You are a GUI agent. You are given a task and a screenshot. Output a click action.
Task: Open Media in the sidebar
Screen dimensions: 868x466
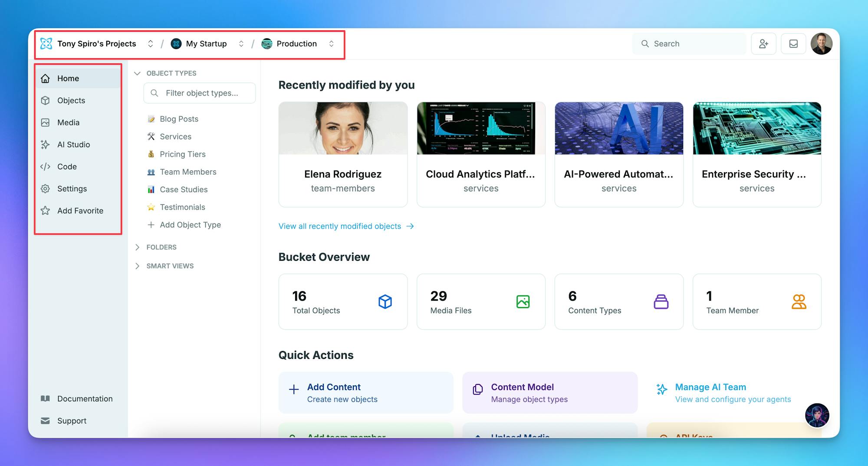68,122
